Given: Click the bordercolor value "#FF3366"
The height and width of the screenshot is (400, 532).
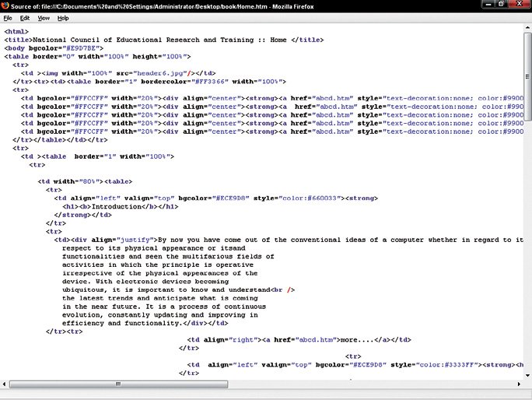Looking at the screenshot, I should coord(210,82).
